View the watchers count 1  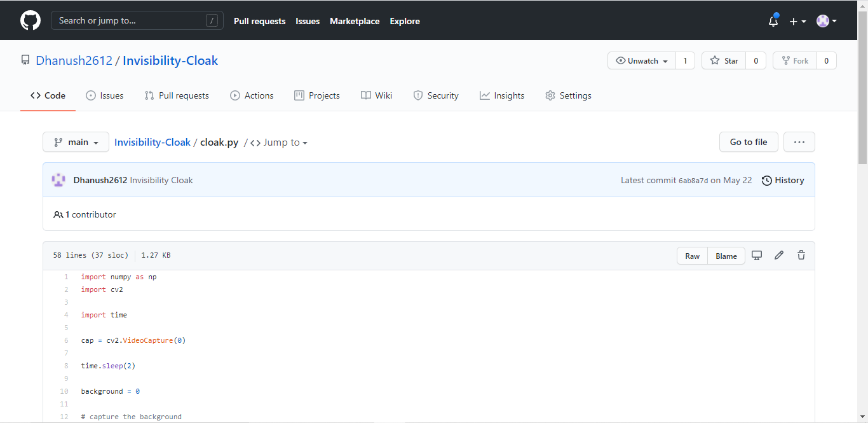(x=685, y=61)
